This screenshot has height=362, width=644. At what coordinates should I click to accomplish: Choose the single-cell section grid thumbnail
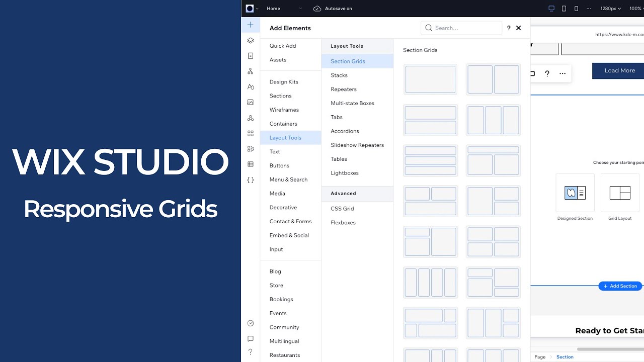click(x=430, y=79)
